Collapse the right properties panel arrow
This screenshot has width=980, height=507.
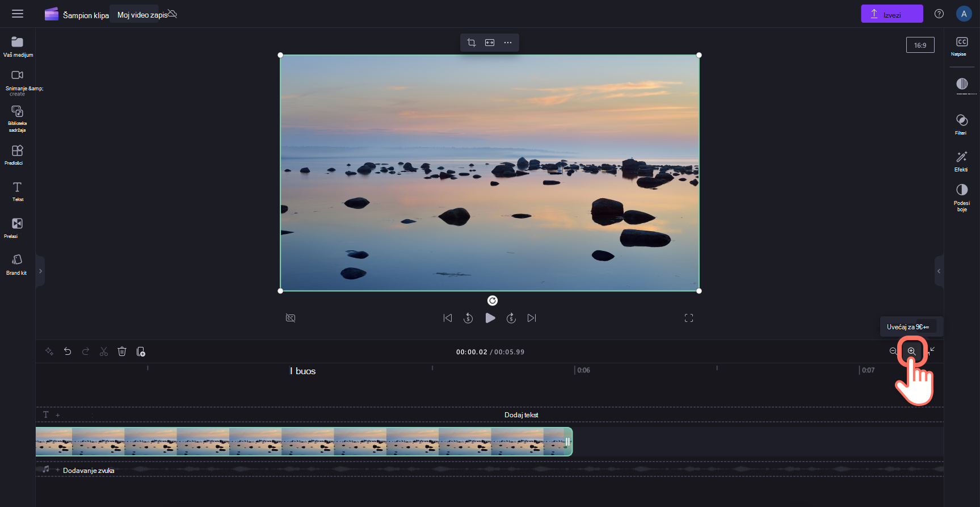[939, 271]
